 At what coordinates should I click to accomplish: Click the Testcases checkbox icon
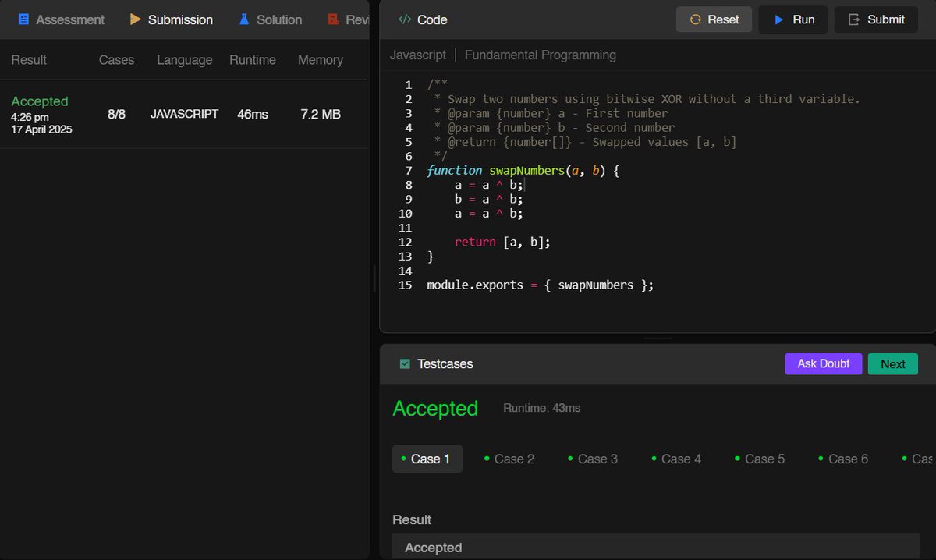click(x=405, y=363)
